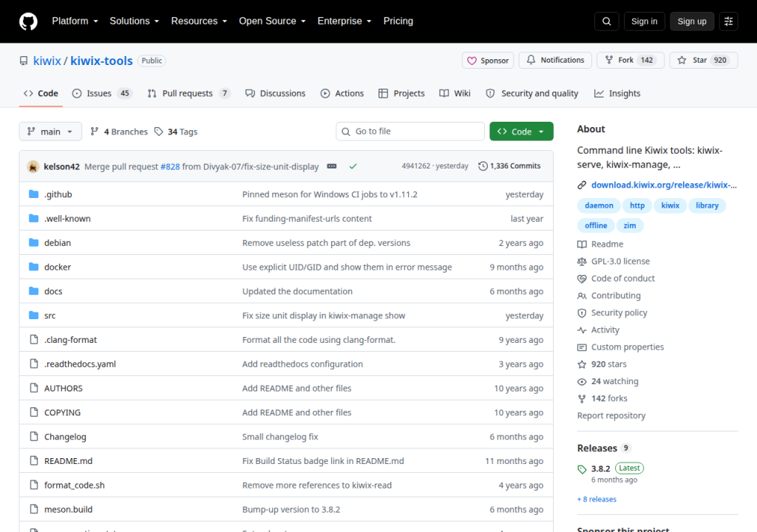757x532 pixels.
Task: Expand the Resources menu
Action: point(199,21)
